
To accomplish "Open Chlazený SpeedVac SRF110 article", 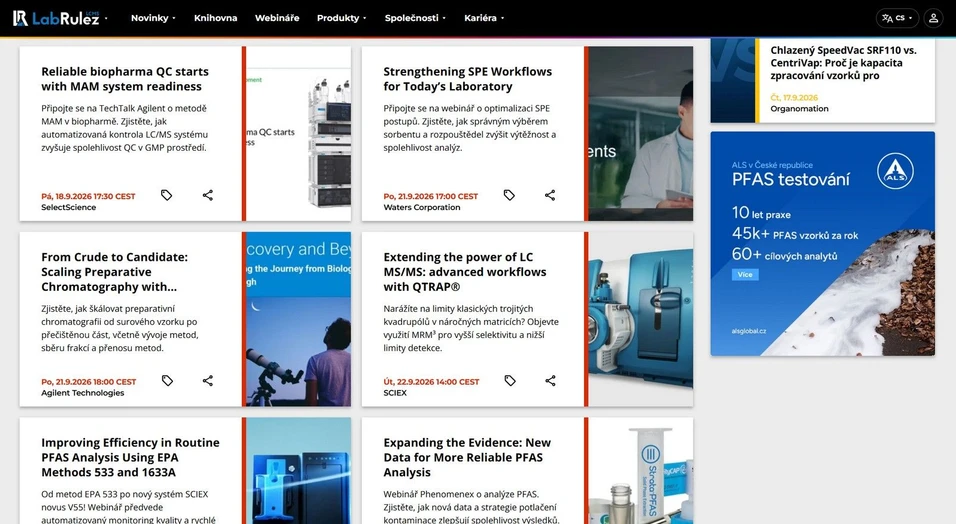I will coord(843,63).
